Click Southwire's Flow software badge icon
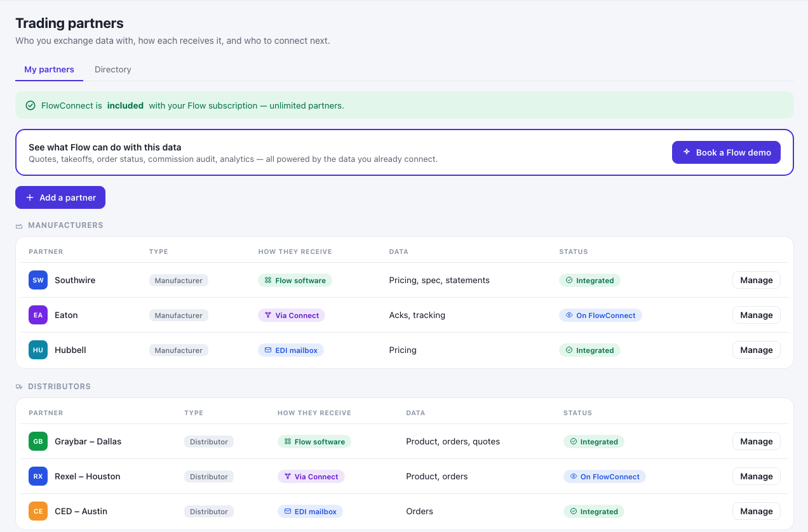 (x=268, y=280)
